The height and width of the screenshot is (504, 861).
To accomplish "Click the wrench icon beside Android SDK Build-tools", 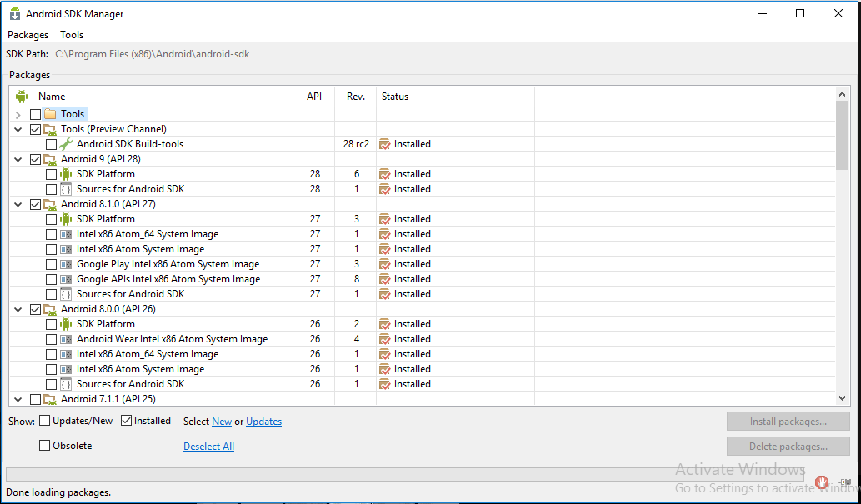I will (66, 144).
